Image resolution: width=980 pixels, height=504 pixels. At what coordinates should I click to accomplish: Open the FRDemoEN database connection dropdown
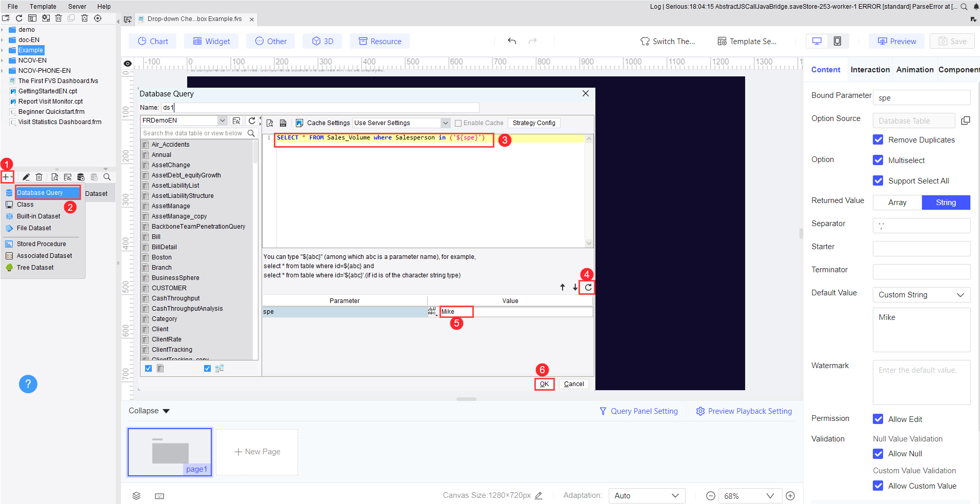[x=221, y=120]
